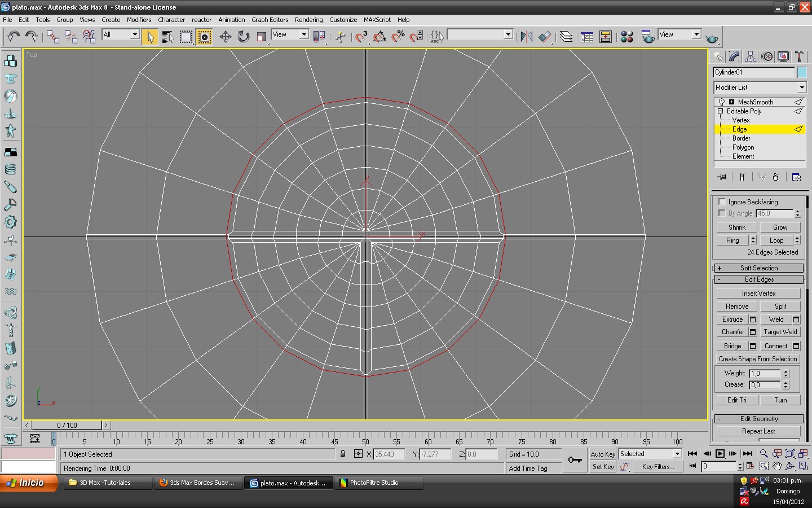Click the Undo arrow icon
The height and width of the screenshot is (508, 812).
(13, 37)
